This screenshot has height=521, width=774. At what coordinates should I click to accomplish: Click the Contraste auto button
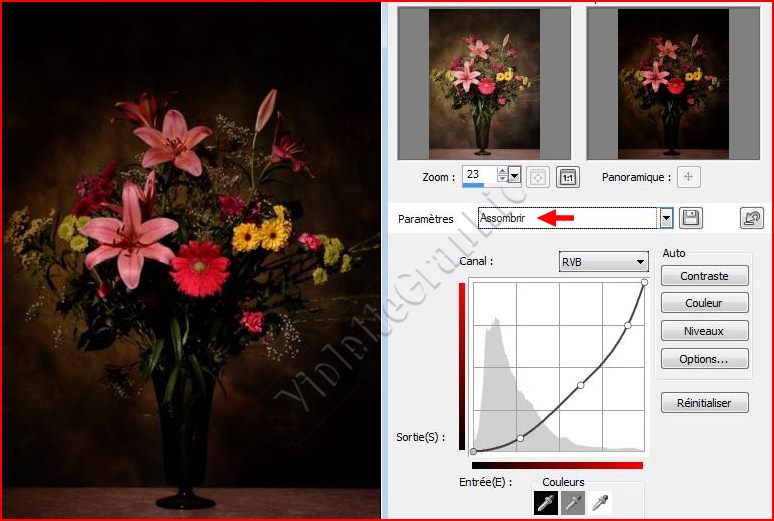pos(704,276)
